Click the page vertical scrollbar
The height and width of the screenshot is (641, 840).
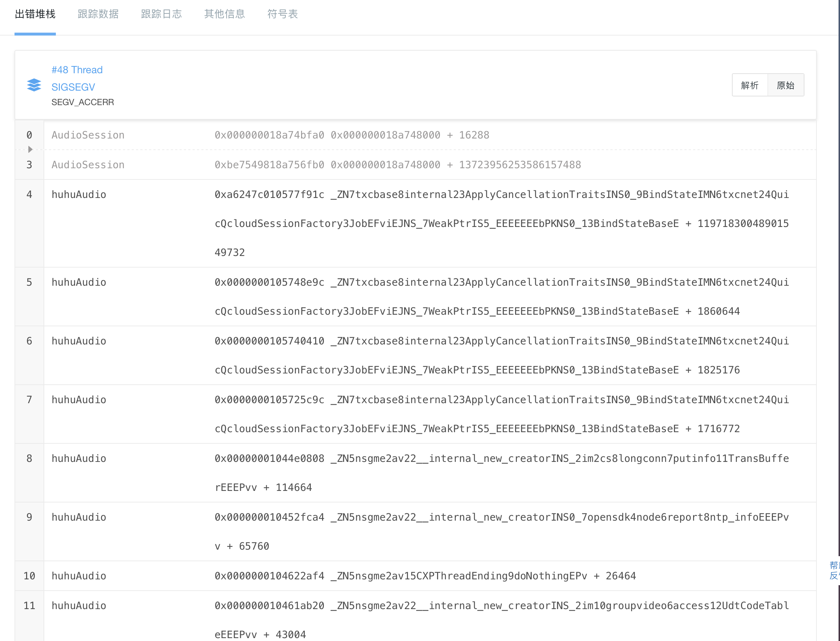(x=839, y=267)
